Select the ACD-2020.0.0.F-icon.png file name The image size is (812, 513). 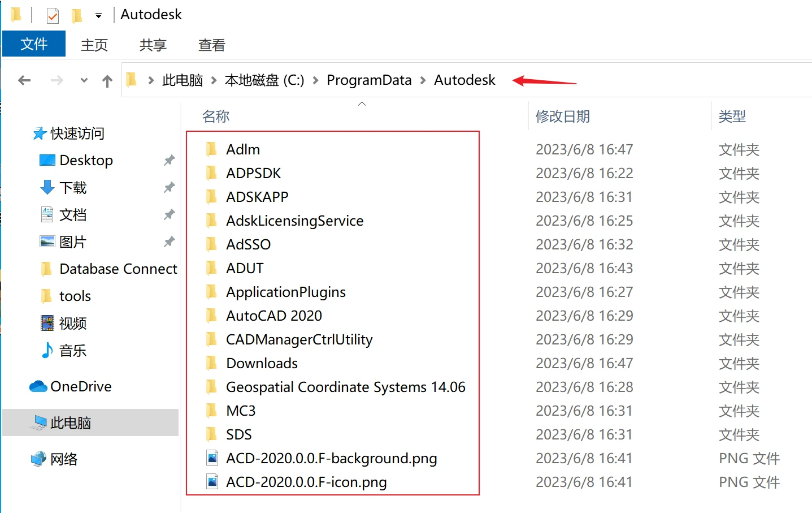[306, 482]
